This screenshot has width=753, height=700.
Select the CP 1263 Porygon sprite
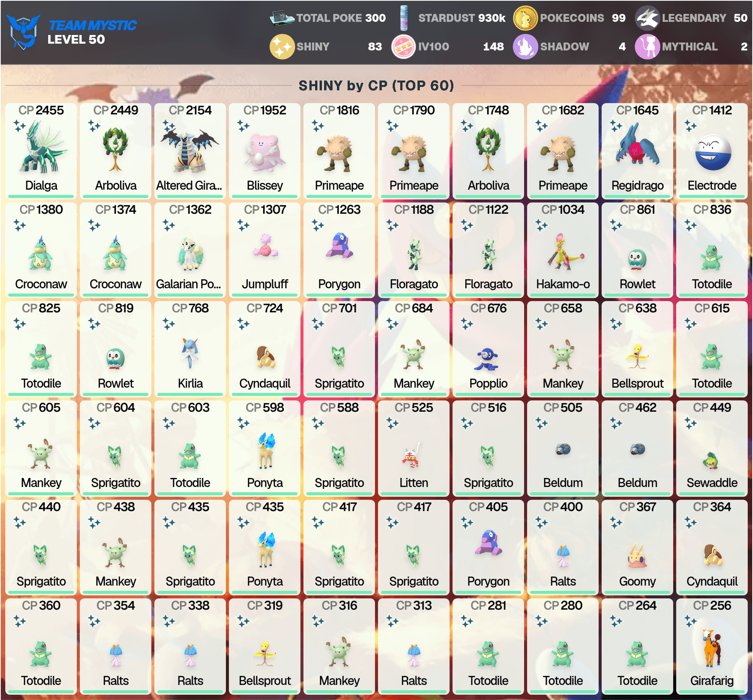340,245
